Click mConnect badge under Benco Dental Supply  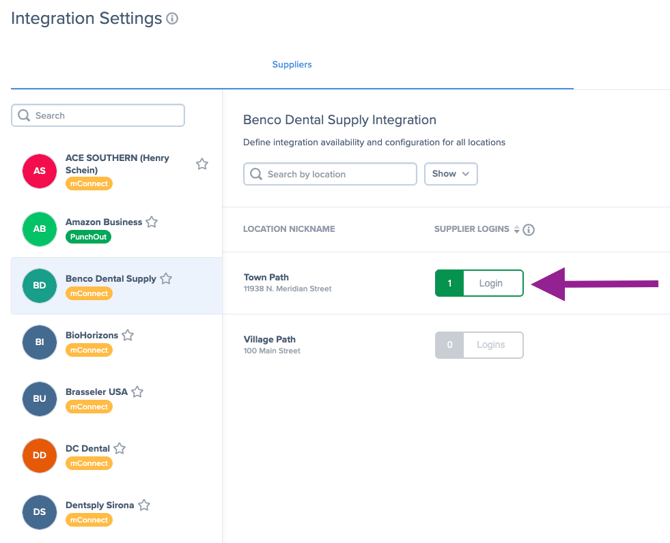89,294
